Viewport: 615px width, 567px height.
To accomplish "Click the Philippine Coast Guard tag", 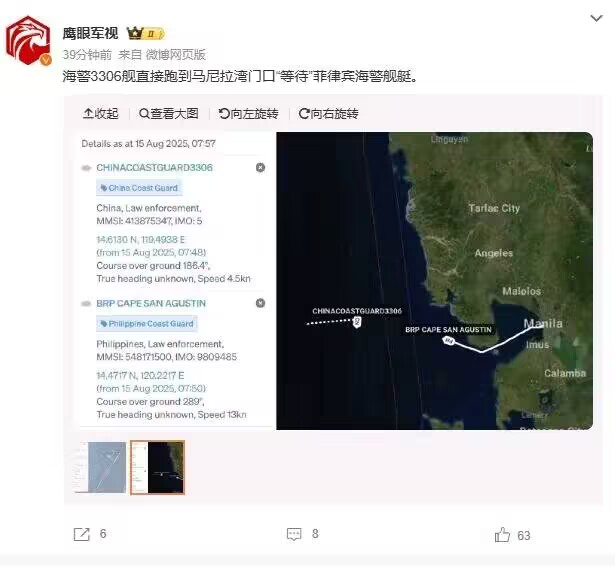I will tap(147, 323).
